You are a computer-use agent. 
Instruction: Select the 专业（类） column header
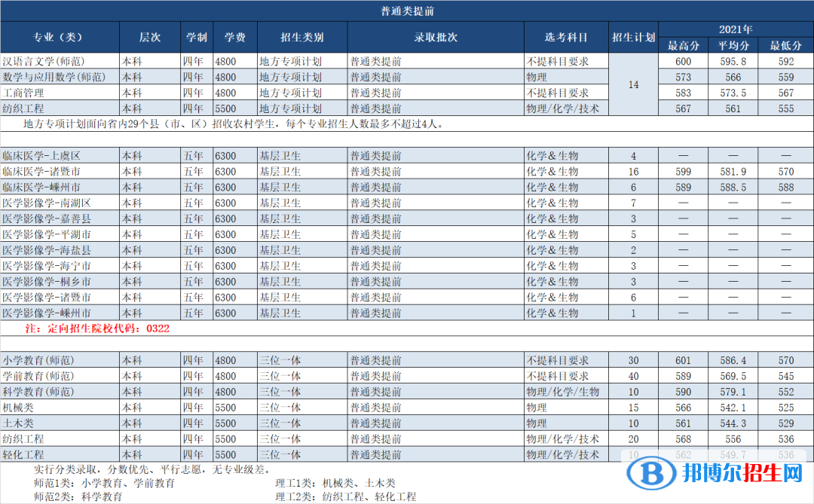point(60,38)
